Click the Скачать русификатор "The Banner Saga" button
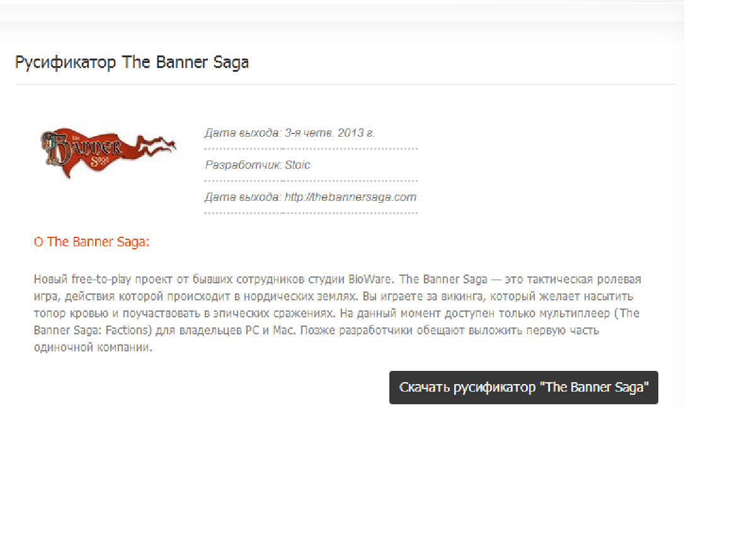The height and width of the screenshot is (539, 756). pyautogui.click(x=524, y=387)
